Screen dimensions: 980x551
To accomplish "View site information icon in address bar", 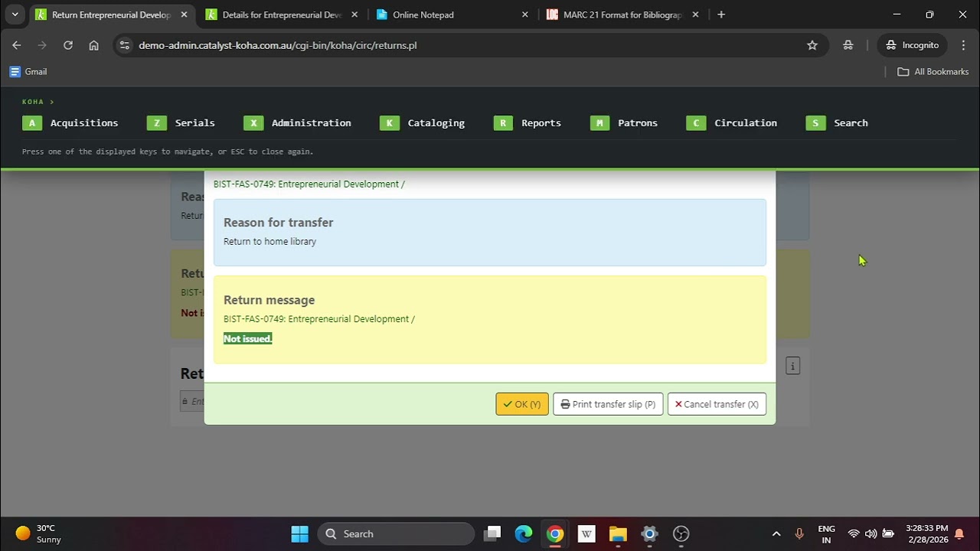I will 126,45.
